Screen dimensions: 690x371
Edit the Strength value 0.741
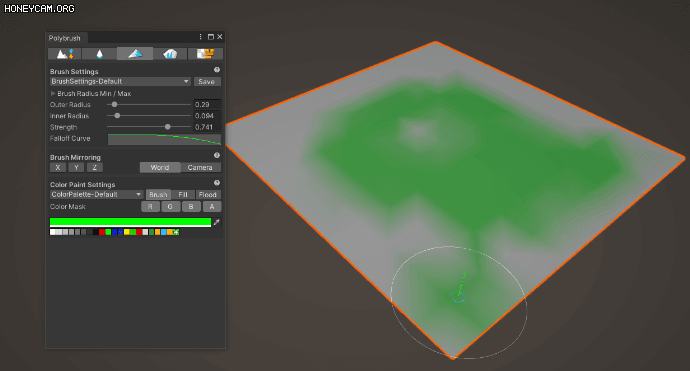[x=207, y=127]
